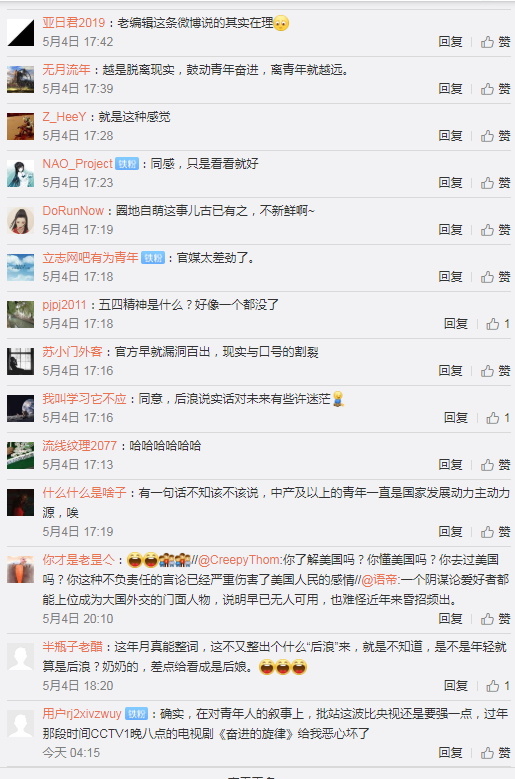The height and width of the screenshot is (779, 515).
Task: Open the avatar of 立志网吧有为青年
Action: click(x=20, y=268)
